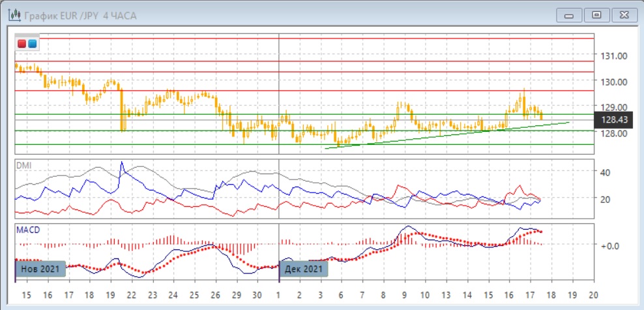Click date 15 on the time axis
The height and width of the screenshot is (310, 644).
click(26, 295)
